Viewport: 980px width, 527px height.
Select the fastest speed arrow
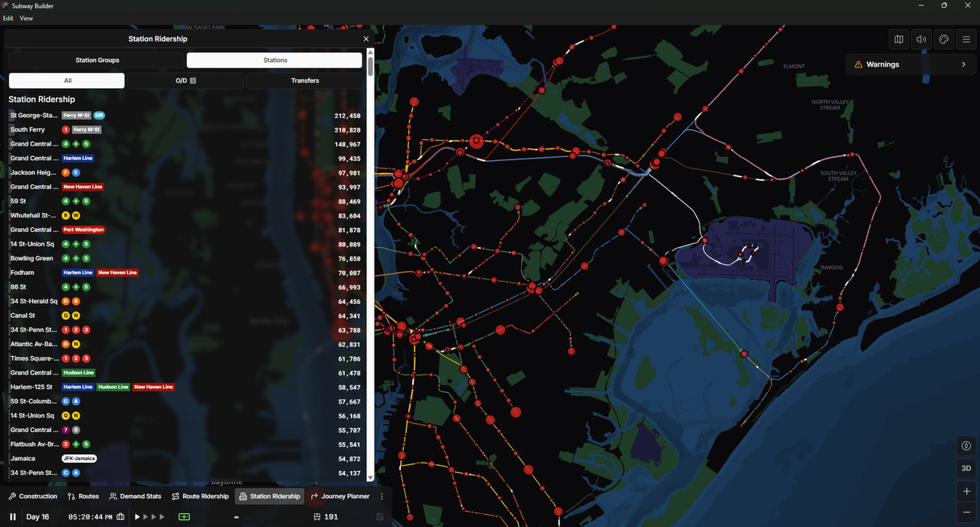[x=162, y=517]
